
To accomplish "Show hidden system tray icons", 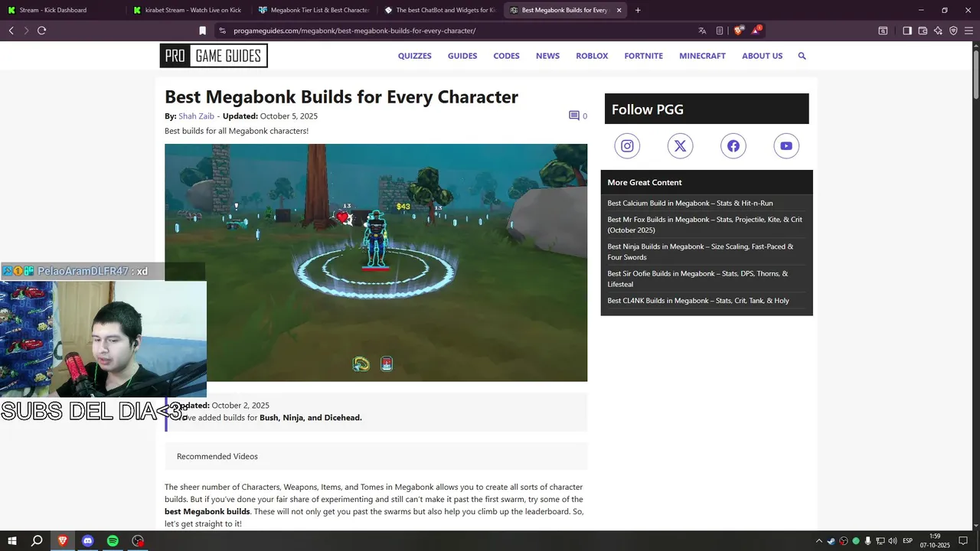I will click(818, 541).
